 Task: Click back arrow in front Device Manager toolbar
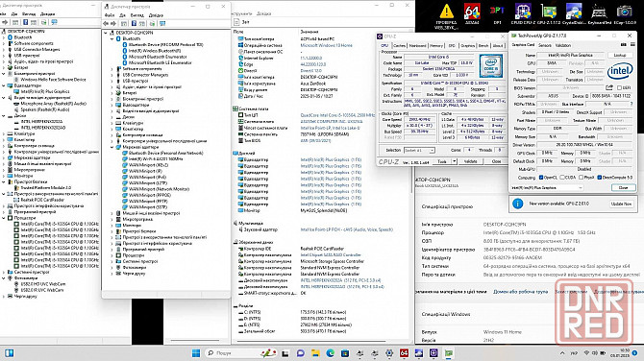(106, 23)
